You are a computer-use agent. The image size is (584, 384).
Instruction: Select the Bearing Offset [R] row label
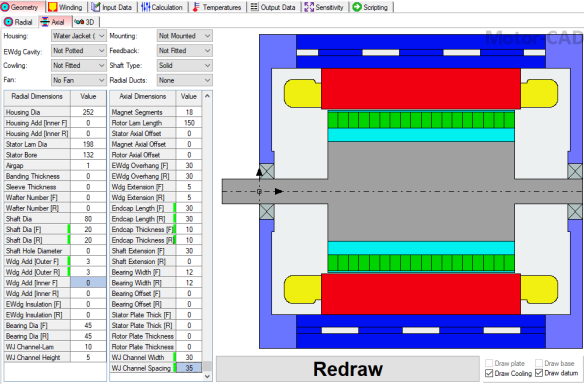pos(142,304)
